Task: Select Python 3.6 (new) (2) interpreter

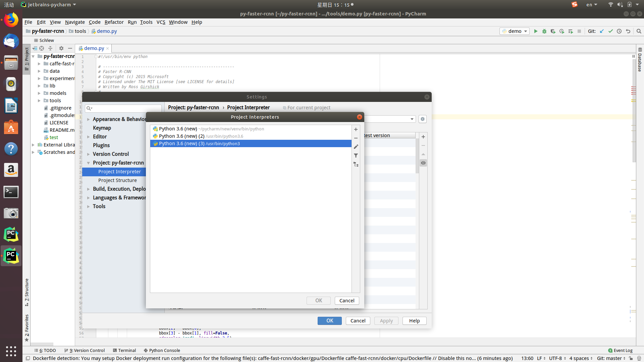Action: point(201,136)
